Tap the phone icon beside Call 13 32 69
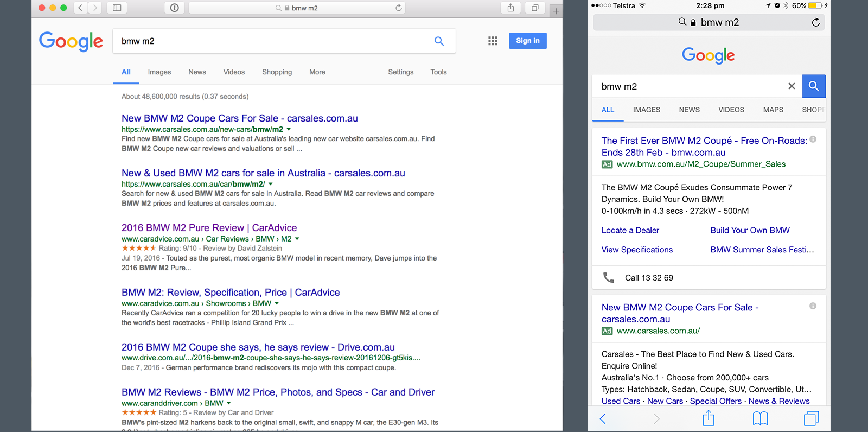 pyautogui.click(x=609, y=278)
